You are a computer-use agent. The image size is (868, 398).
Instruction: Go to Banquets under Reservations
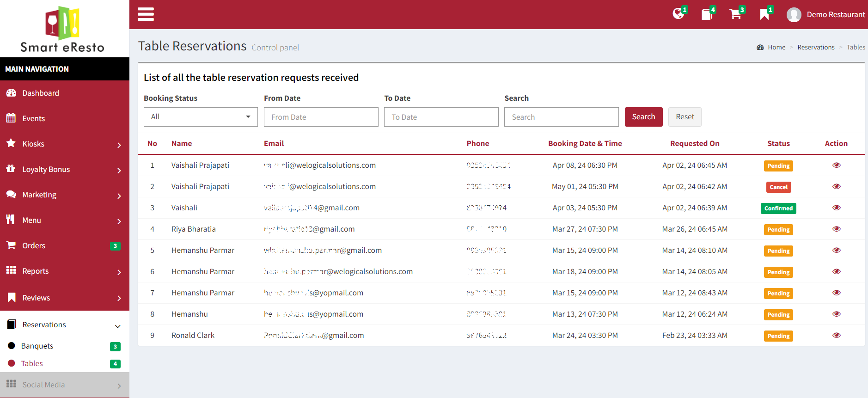37,346
